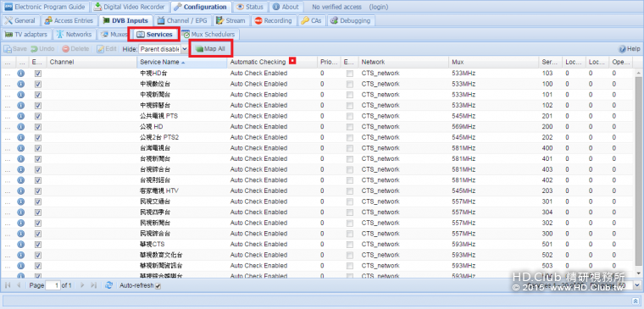Switch to the Status tab

[x=250, y=7]
